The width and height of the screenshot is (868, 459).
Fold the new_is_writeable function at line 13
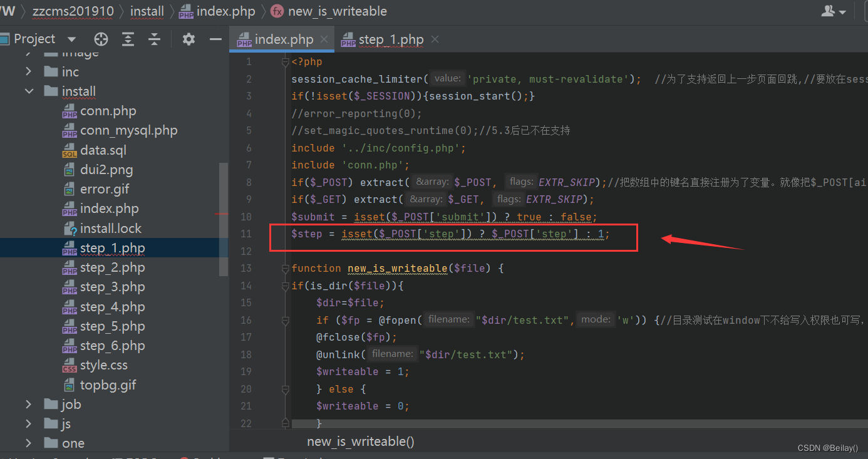click(x=286, y=268)
